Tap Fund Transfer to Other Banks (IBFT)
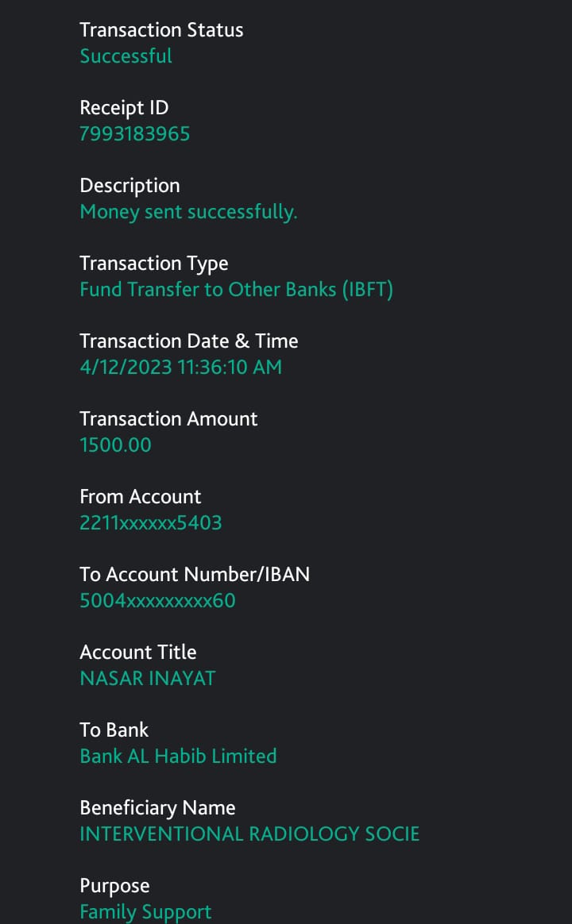 click(236, 290)
